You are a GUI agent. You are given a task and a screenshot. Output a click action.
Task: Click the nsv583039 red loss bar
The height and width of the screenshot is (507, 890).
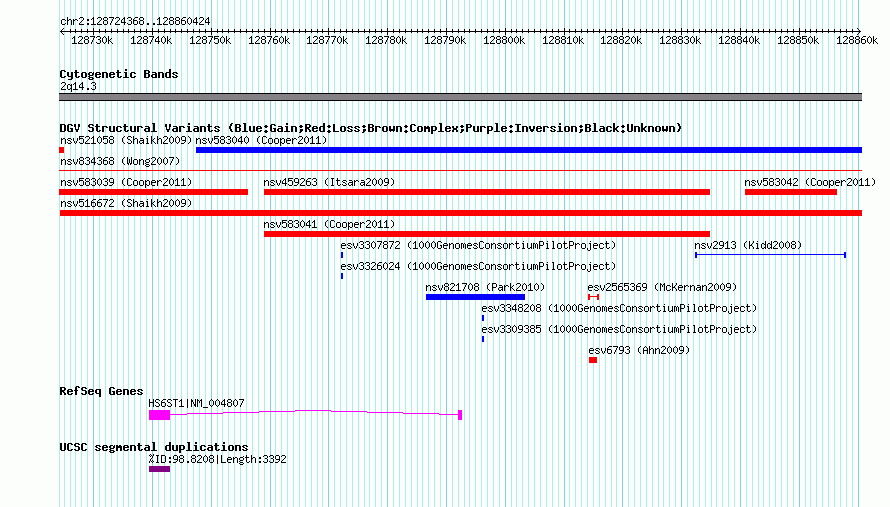click(153, 192)
